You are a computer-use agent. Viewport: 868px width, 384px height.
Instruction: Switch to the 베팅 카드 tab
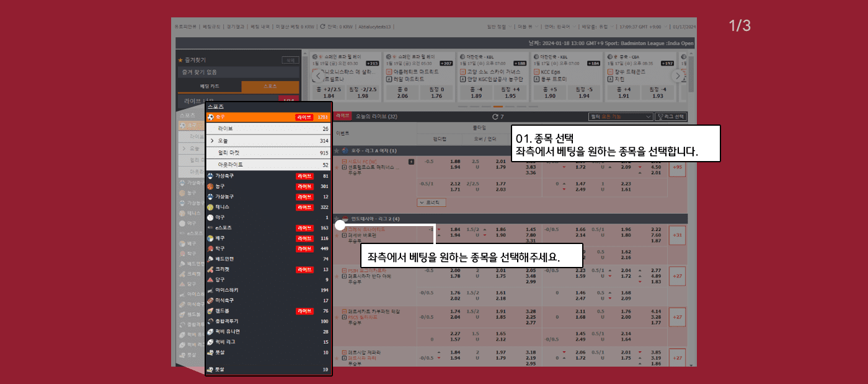209,87
